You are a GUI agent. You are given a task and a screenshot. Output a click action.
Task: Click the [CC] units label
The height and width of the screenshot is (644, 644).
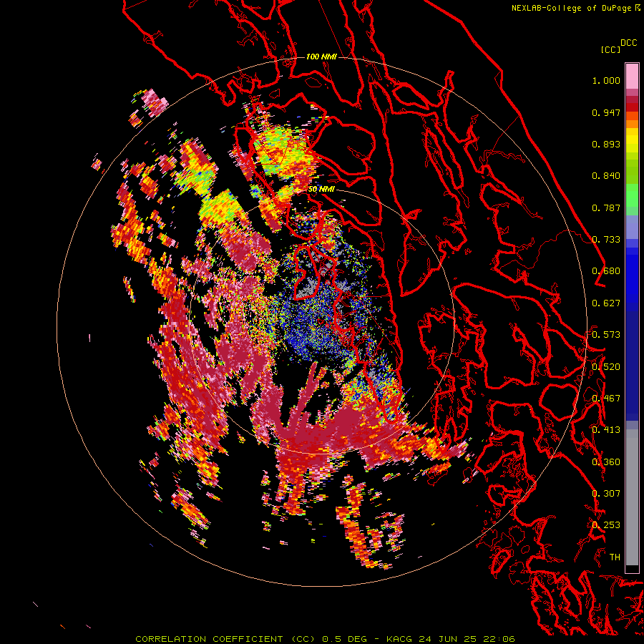(610, 49)
